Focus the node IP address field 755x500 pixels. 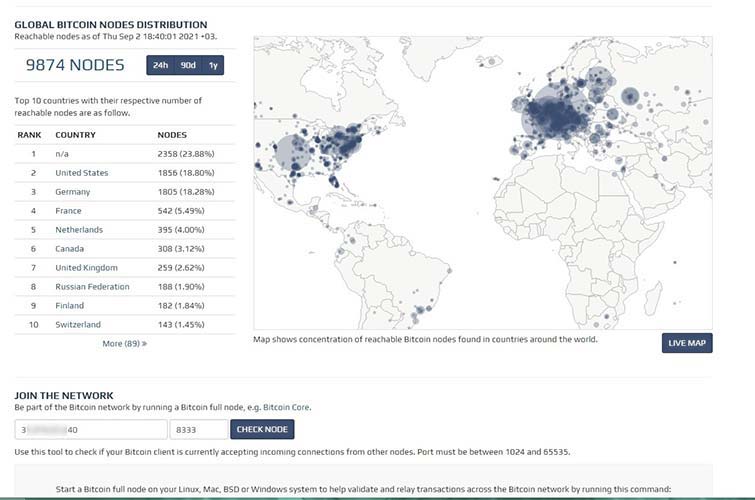(x=90, y=429)
